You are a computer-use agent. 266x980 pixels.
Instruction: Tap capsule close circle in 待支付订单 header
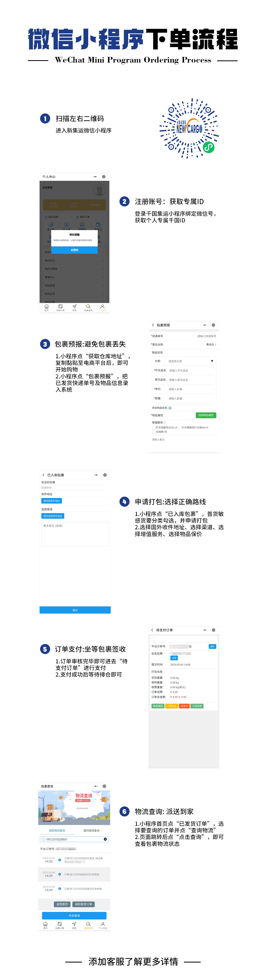tap(213, 630)
